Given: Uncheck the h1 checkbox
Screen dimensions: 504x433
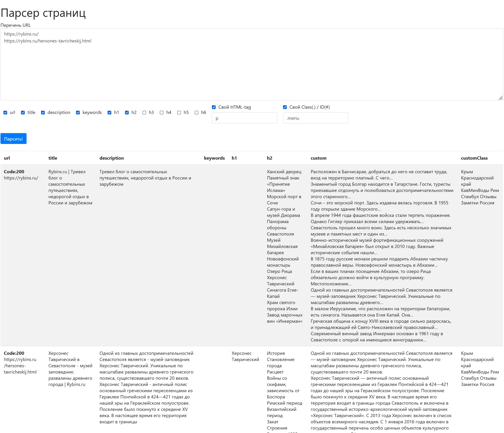Looking at the screenshot, I should [109, 113].
